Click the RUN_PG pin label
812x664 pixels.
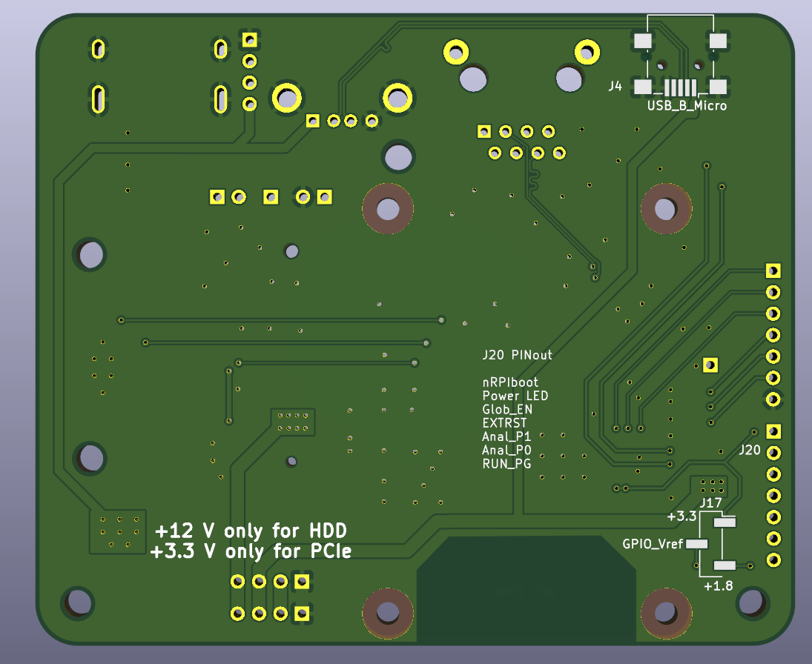[x=506, y=464]
